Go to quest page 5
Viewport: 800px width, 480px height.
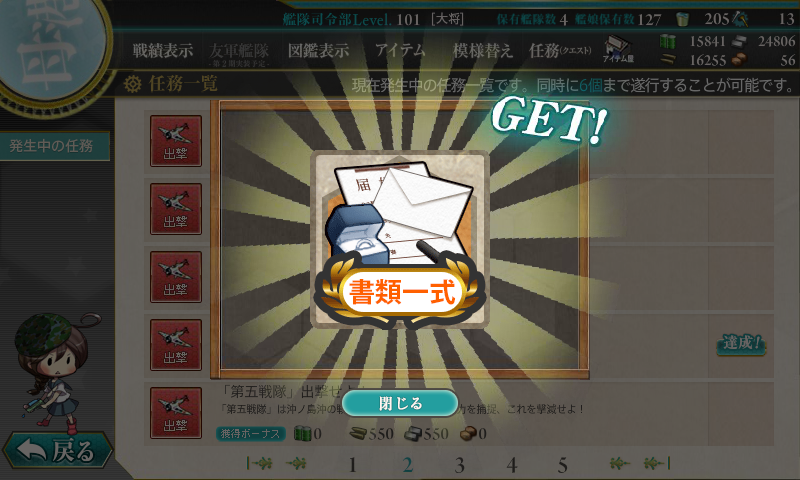562,465
